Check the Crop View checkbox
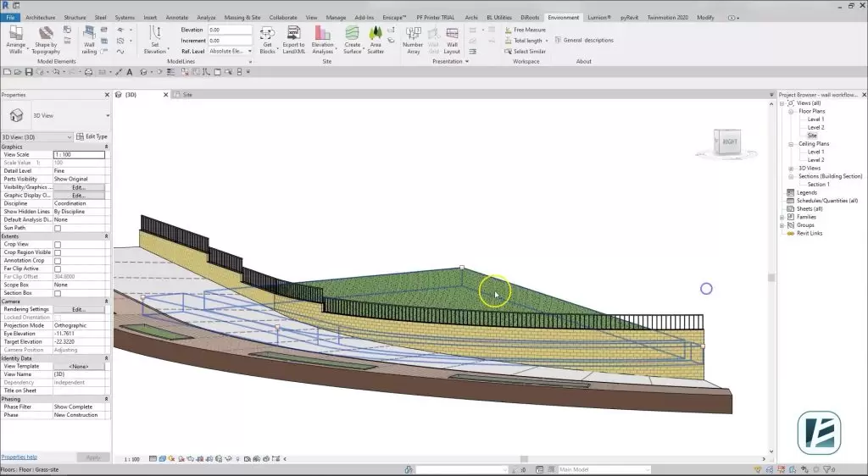Screen dimensions: 868x476 (x=58, y=244)
